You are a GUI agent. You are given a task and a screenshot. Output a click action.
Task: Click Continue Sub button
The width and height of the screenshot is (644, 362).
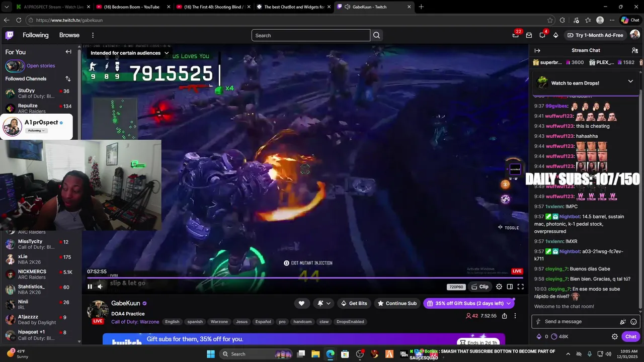pos(397,303)
